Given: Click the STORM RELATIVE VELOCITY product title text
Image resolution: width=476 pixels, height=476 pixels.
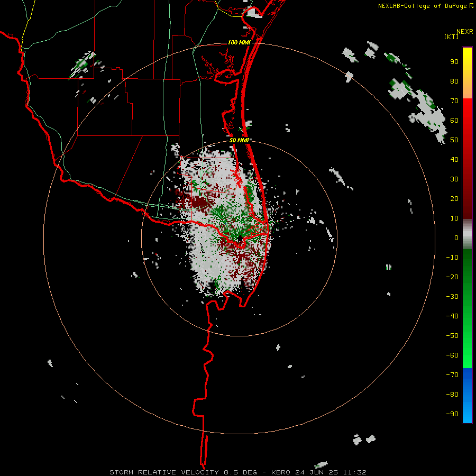Looking at the screenshot, I should (x=164, y=472).
